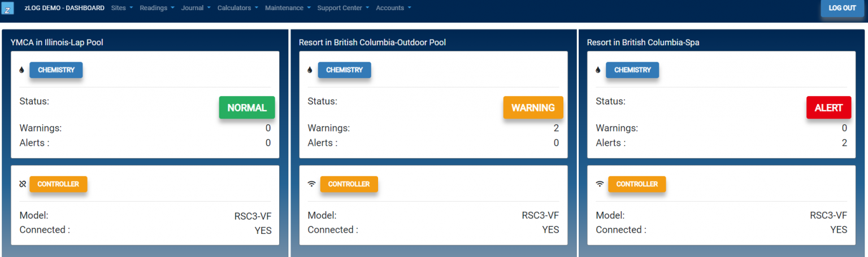The height and width of the screenshot is (257, 868).
Task: Click water drop icon in Outdoor Pool card
Action: [x=310, y=70]
